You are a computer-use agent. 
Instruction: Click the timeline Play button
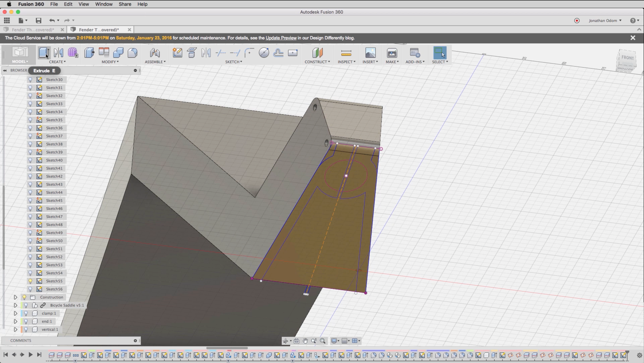tap(30, 354)
